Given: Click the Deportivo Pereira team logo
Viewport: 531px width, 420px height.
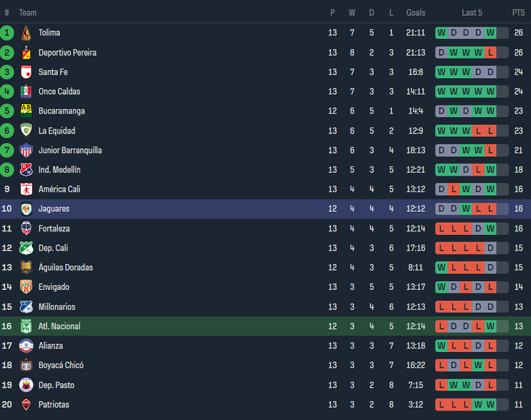Looking at the screenshot, I should tap(27, 52).
